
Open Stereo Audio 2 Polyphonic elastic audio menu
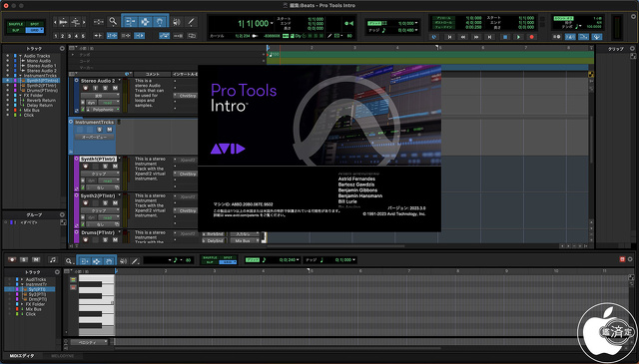click(103, 110)
